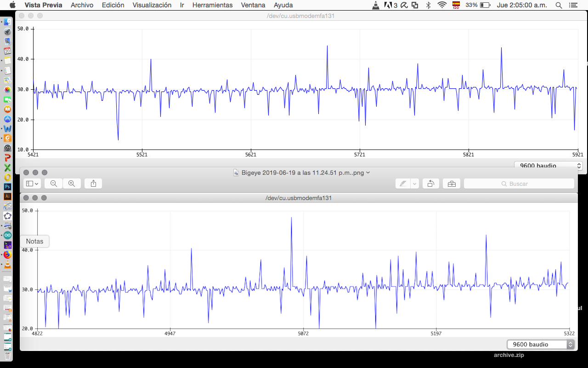The height and width of the screenshot is (368, 588).
Task: Open the 9600 baudio dropdown in lower image
Action: [541, 344]
